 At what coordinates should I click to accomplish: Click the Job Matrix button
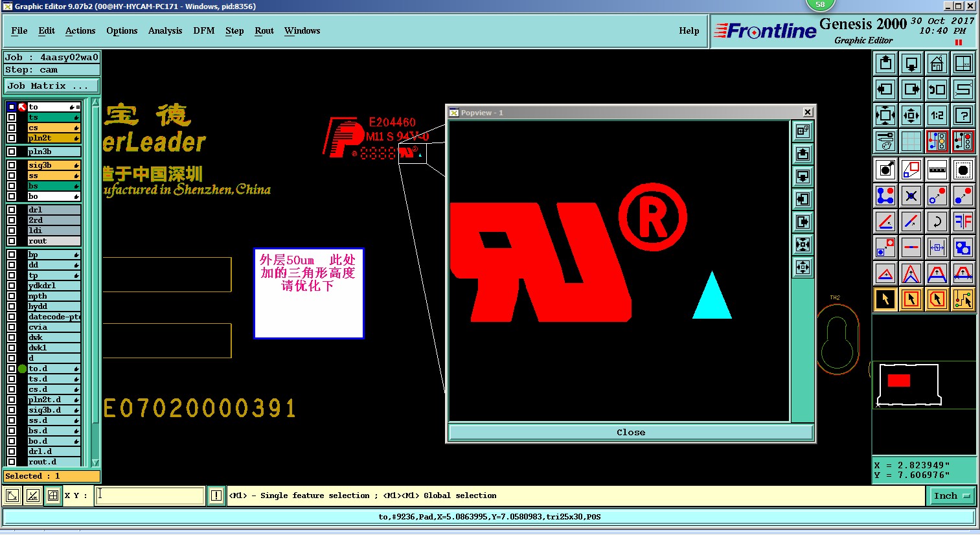click(52, 86)
